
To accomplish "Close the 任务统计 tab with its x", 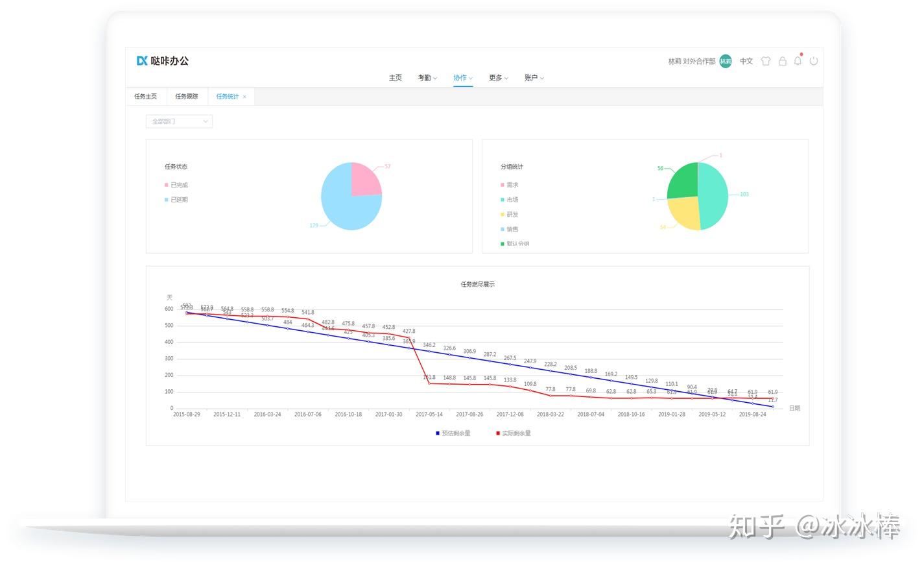I will [x=244, y=97].
